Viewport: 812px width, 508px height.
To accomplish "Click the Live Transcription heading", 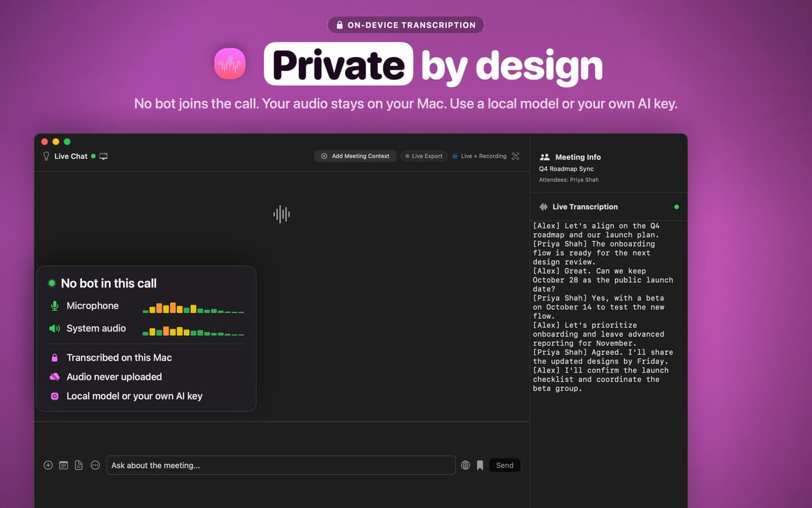I will 585,207.
